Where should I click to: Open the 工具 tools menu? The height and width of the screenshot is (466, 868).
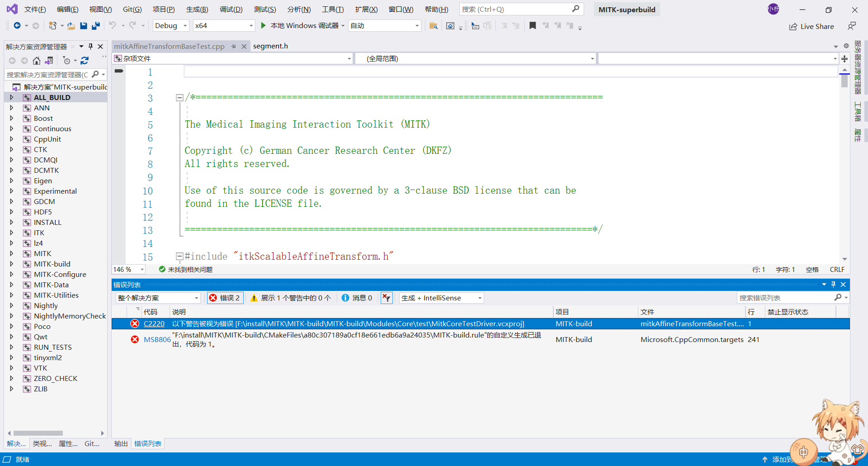pos(333,9)
